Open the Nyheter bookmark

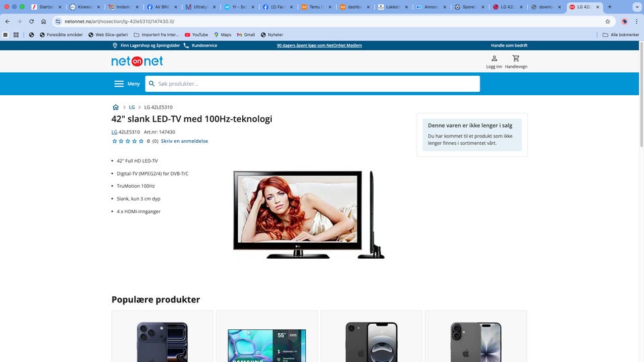(272, 35)
